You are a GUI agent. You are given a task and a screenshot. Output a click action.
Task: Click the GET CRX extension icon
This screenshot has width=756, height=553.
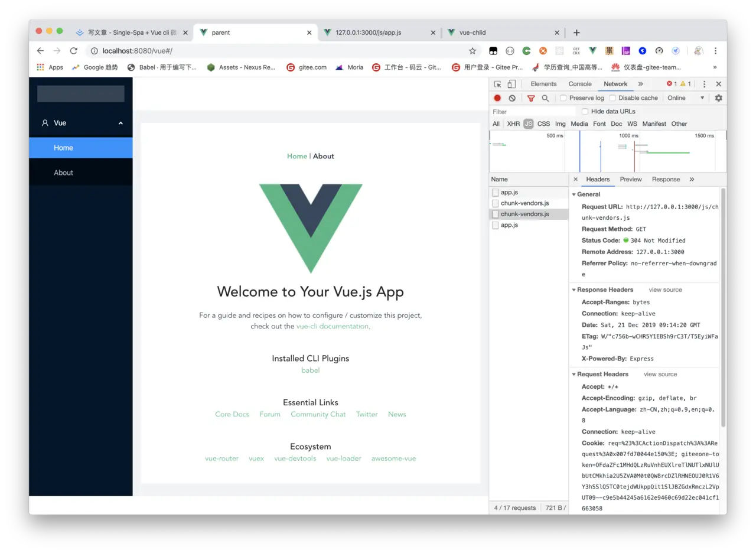(x=576, y=51)
